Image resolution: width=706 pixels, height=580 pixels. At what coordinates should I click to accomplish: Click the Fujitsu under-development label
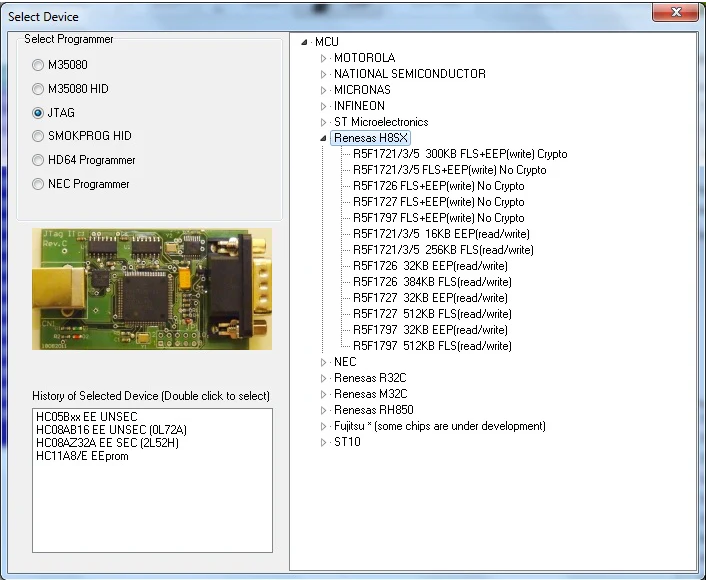439,426
